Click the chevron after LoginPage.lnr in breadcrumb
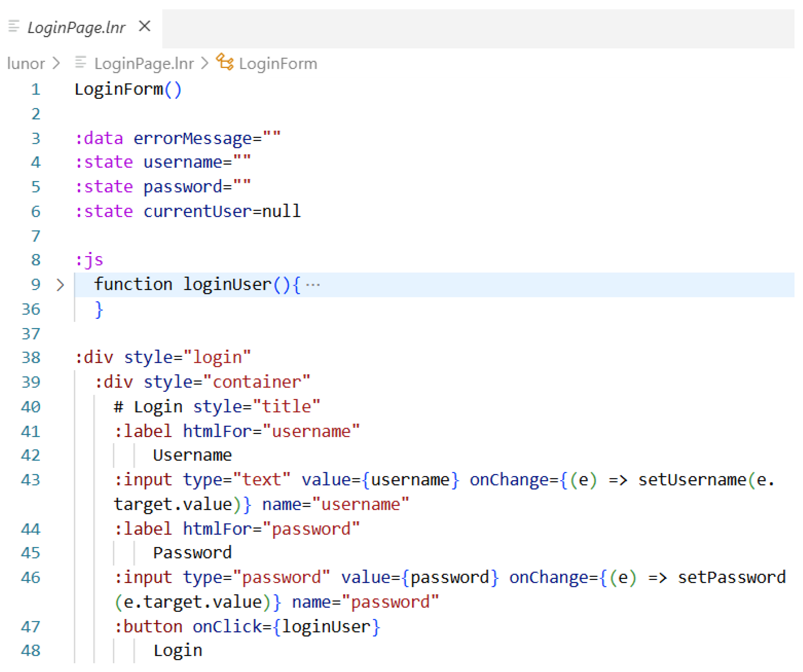Image resolution: width=803 pixels, height=672 pixels. (x=205, y=63)
